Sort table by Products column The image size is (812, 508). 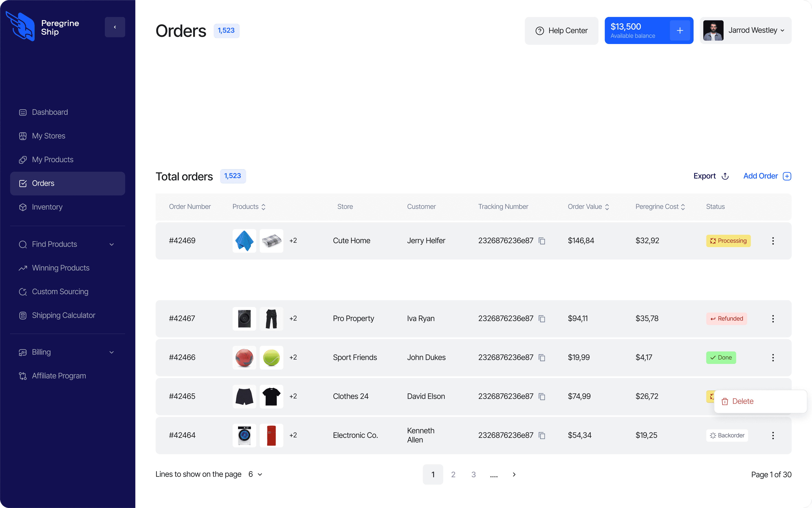263,207
